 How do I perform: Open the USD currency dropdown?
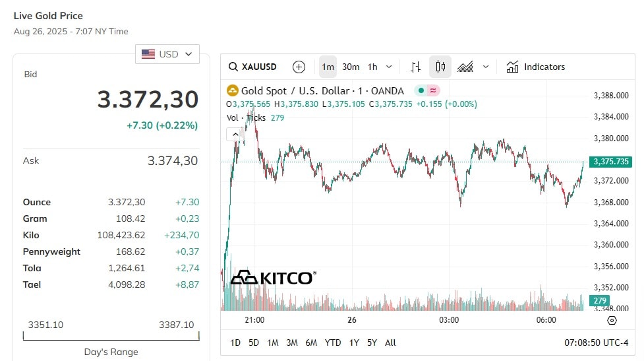tap(167, 54)
